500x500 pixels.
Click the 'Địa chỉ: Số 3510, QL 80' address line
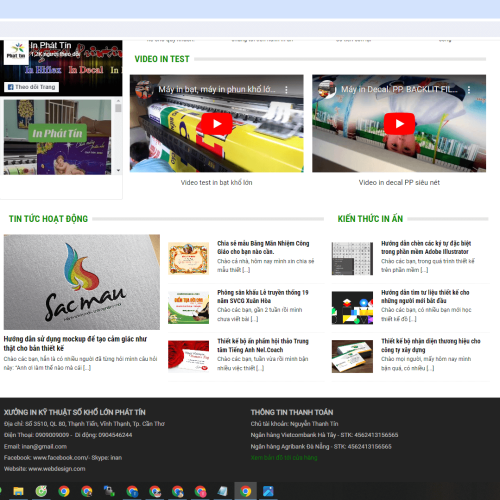point(84,424)
